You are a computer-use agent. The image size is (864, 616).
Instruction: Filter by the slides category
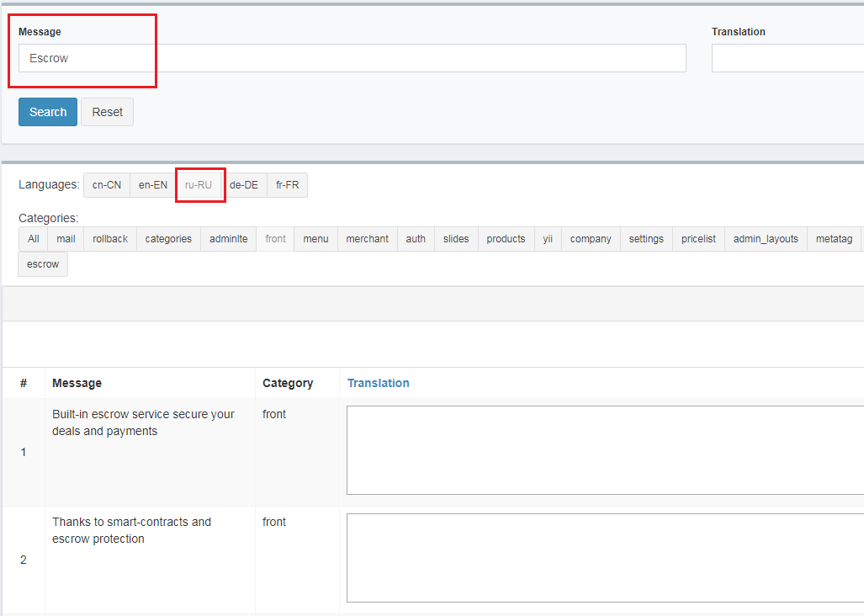(x=456, y=239)
